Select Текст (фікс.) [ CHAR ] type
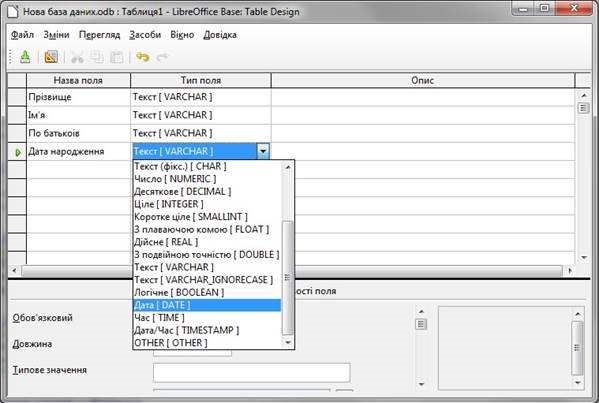Image resolution: width=599 pixels, height=403 pixels. click(207, 166)
